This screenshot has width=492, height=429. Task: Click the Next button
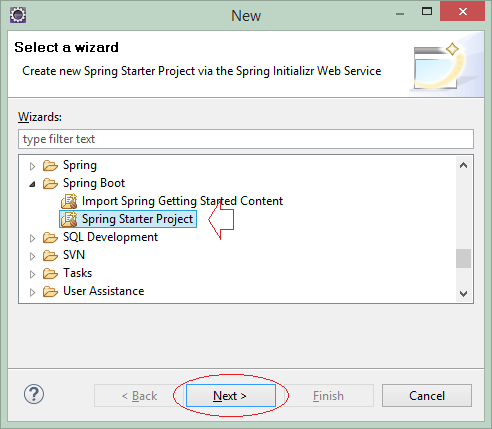click(x=231, y=396)
